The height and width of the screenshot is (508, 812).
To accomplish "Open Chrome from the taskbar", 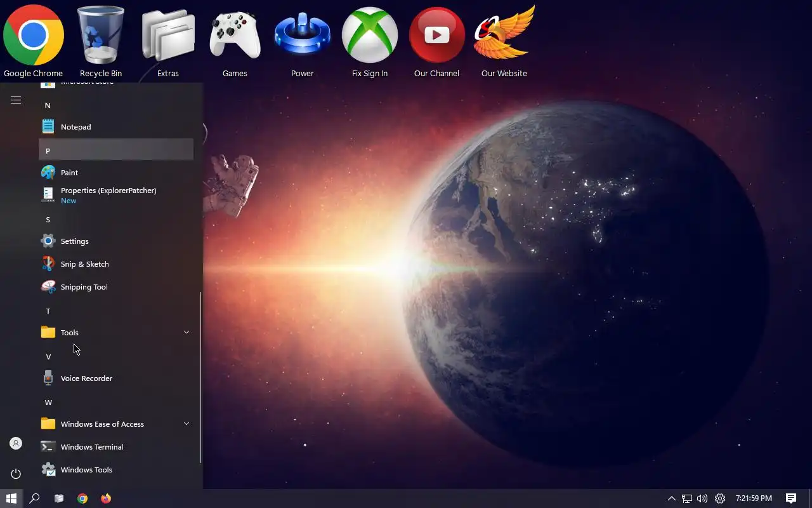I will 82,498.
